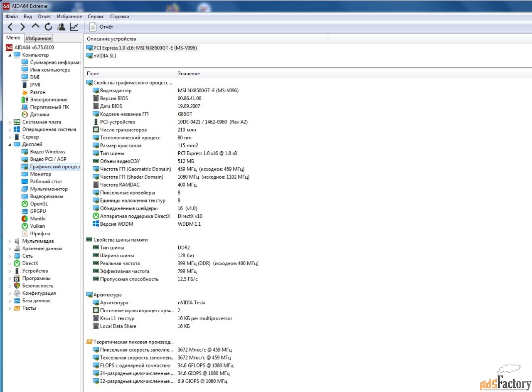Image resolution: width=532 pixels, height=392 pixels.
Task: Open the Файл menu
Action: pyautogui.click(x=12, y=17)
